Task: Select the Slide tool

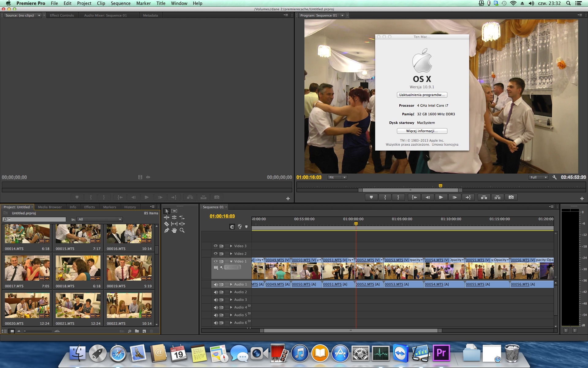Action: tap(182, 224)
